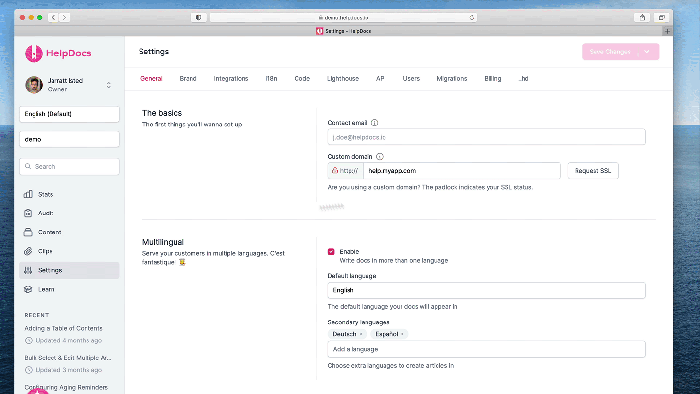Open a new browser tab with plus
The width and height of the screenshot is (700, 394).
pos(667,31)
